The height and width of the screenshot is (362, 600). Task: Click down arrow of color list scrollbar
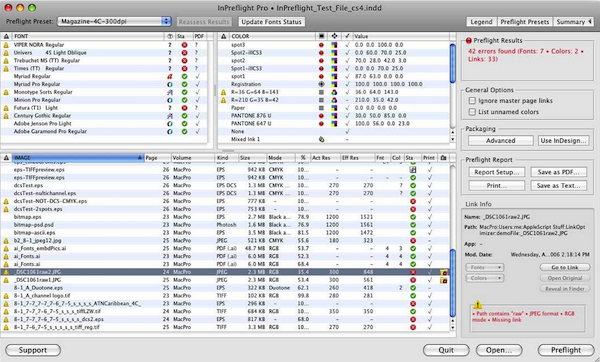tap(453, 140)
